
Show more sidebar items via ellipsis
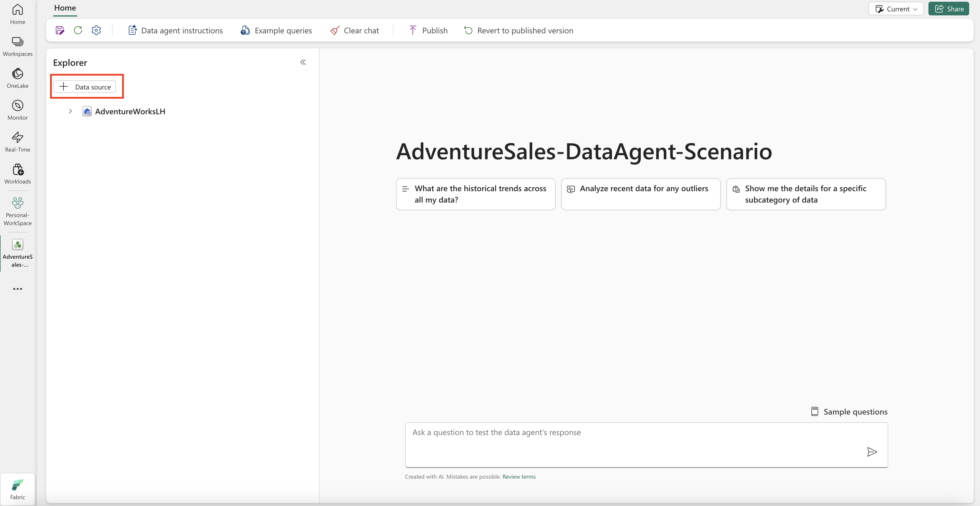click(x=17, y=289)
